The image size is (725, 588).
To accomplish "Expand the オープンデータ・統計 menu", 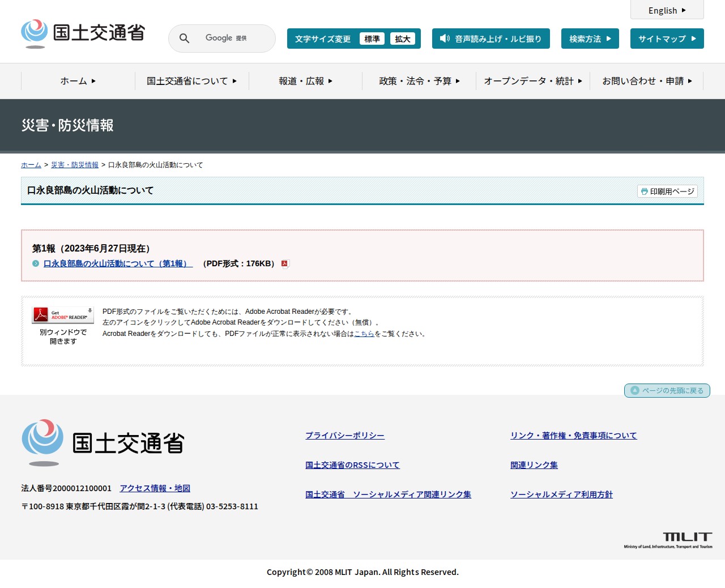I will tap(532, 81).
